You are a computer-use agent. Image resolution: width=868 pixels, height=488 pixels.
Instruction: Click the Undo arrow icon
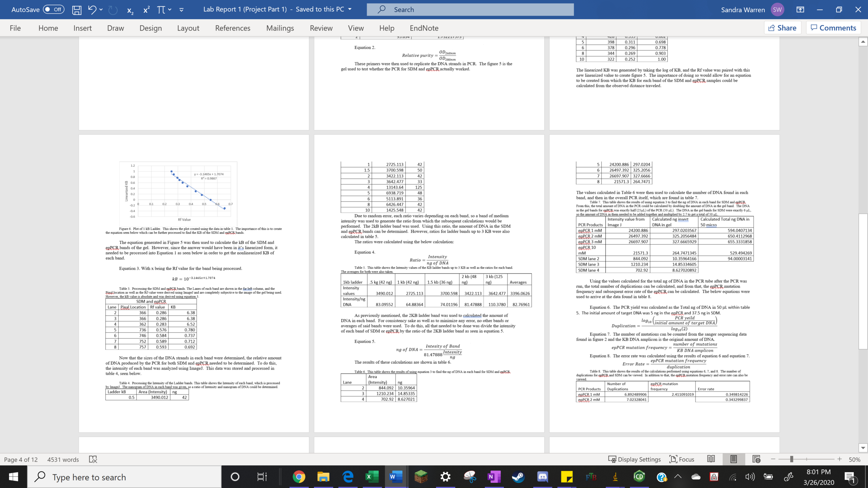coord(92,10)
